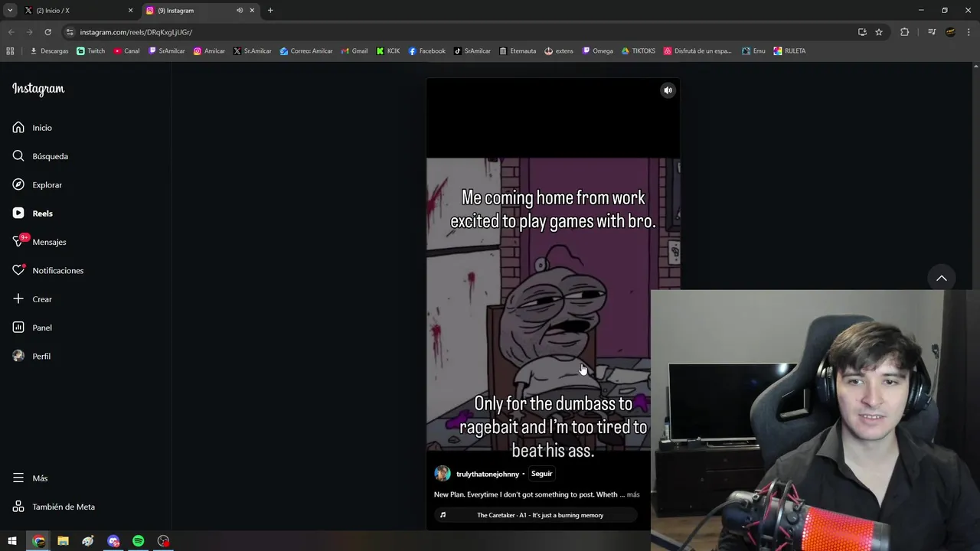
Task: Open the Windows Start menu
Action: click(x=12, y=541)
